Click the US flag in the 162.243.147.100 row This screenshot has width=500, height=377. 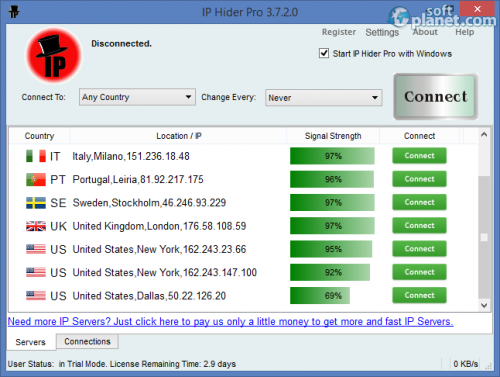[x=36, y=272]
